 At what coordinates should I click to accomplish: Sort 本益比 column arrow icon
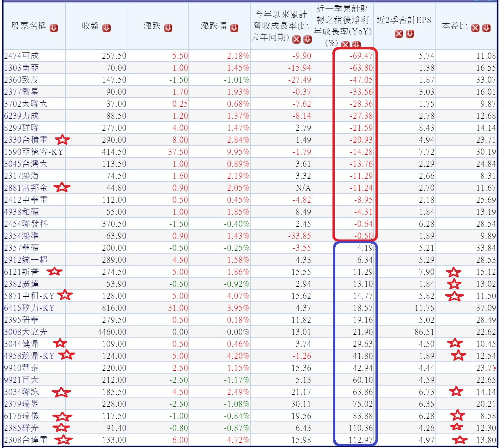coord(486,28)
